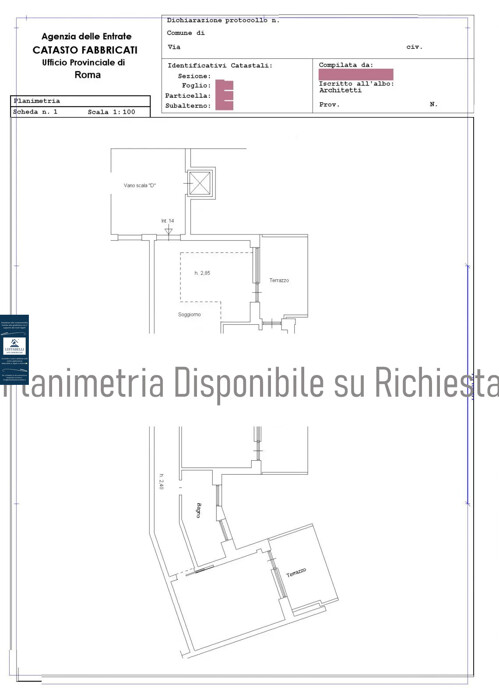
Task: Click the entrance arrow under Int. 14
Action: click(168, 230)
